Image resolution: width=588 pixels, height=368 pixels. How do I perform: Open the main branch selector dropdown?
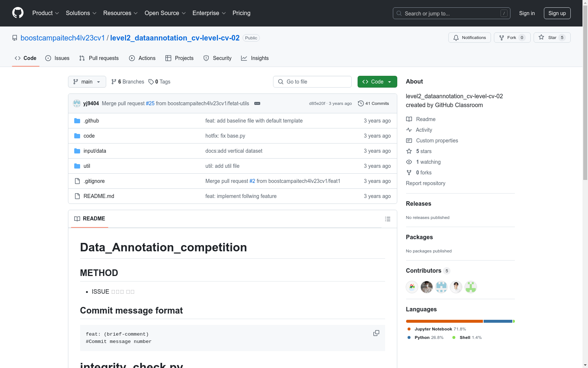(87, 82)
